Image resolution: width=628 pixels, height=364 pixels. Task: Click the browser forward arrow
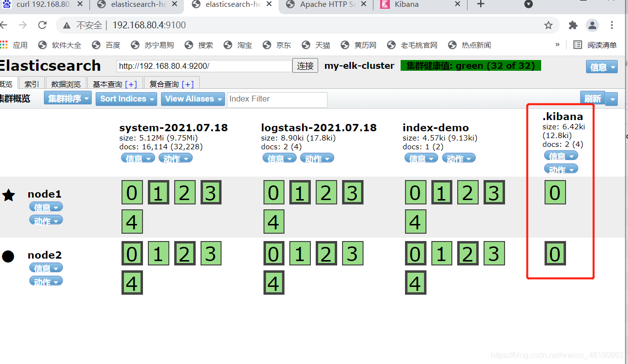pyautogui.click(x=23, y=25)
